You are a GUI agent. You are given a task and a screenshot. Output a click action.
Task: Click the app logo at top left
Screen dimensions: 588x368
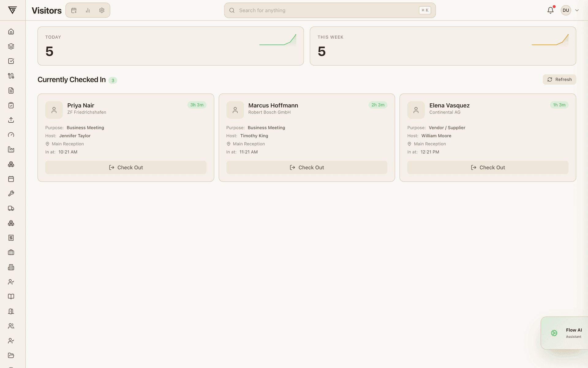point(12,10)
